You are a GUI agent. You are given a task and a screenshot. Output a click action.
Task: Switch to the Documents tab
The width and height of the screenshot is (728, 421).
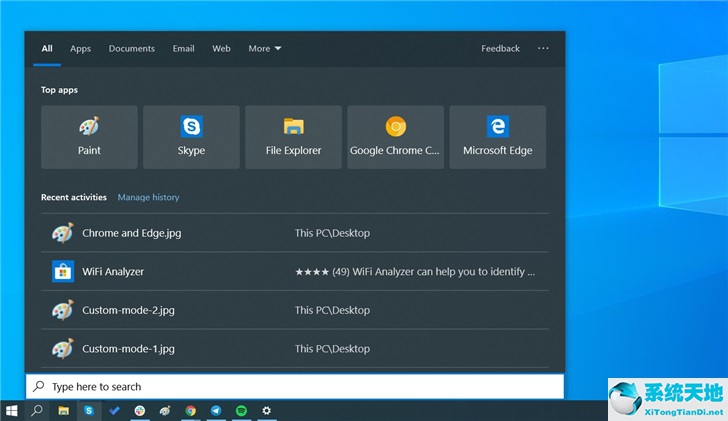(x=132, y=48)
